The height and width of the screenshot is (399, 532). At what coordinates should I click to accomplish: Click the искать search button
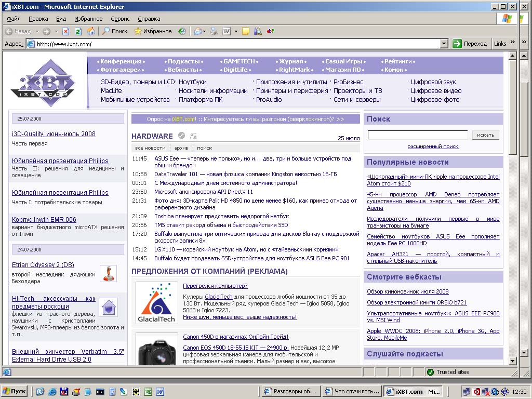tap(486, 135)
